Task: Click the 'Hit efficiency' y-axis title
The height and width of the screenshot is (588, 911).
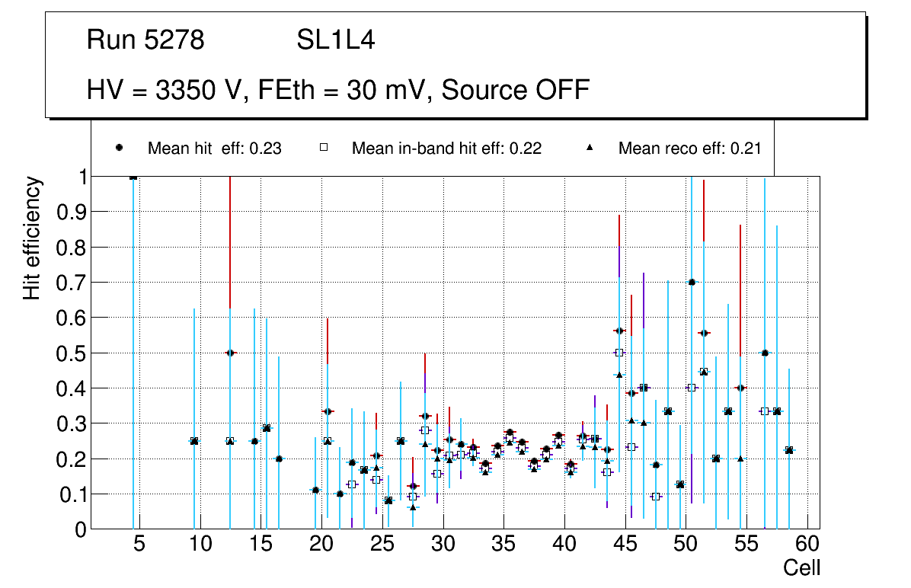Action: click(32, 238)
